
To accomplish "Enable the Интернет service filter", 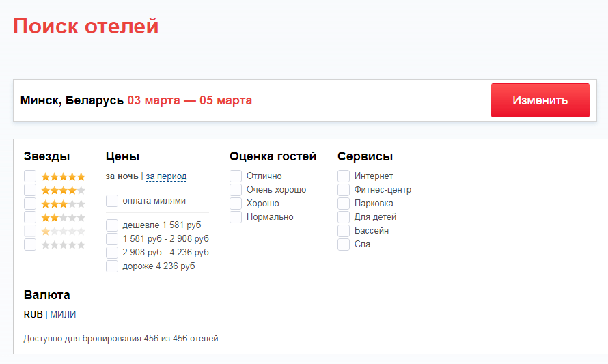I will [344, 176].
